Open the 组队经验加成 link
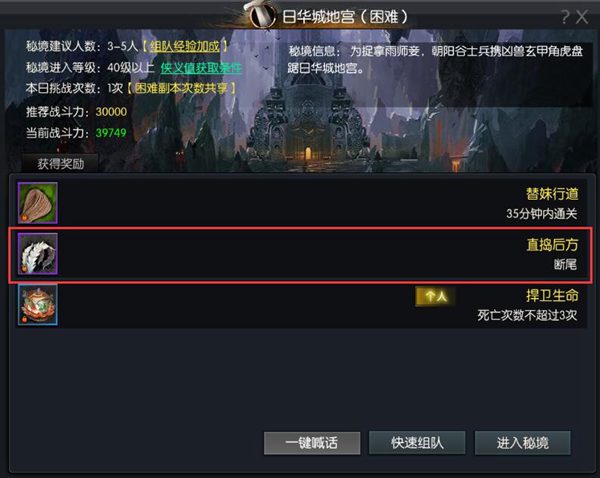600x478 pixels. coord(185,47)
